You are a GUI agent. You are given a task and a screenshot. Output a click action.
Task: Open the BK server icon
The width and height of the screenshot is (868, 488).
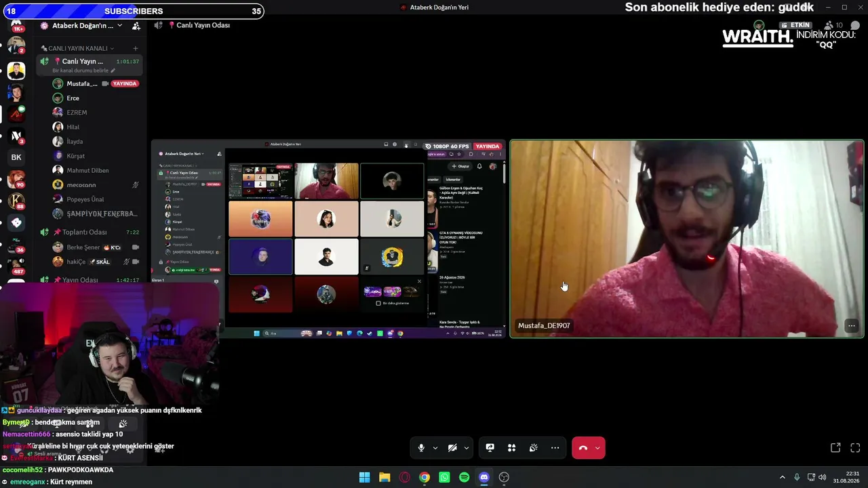click(16, 157)
